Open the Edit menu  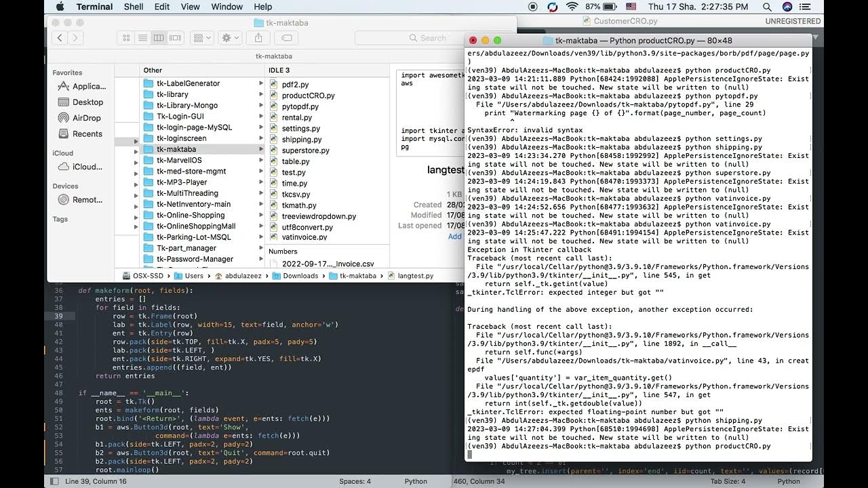coord(162,7)
